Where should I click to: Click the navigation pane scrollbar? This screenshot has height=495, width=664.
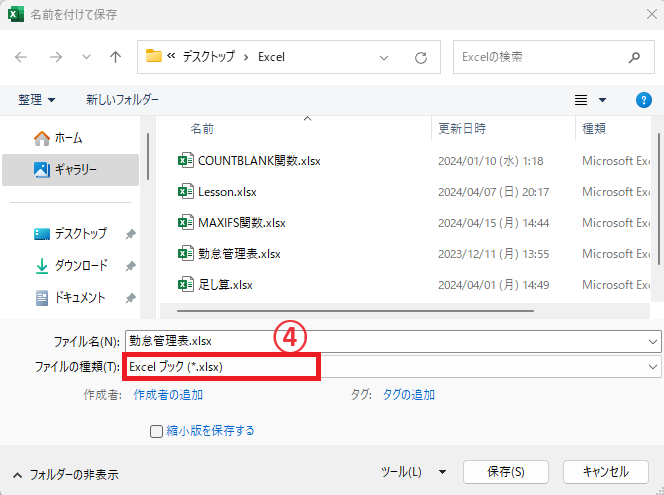pyautogui.click(x=148, y=157)
